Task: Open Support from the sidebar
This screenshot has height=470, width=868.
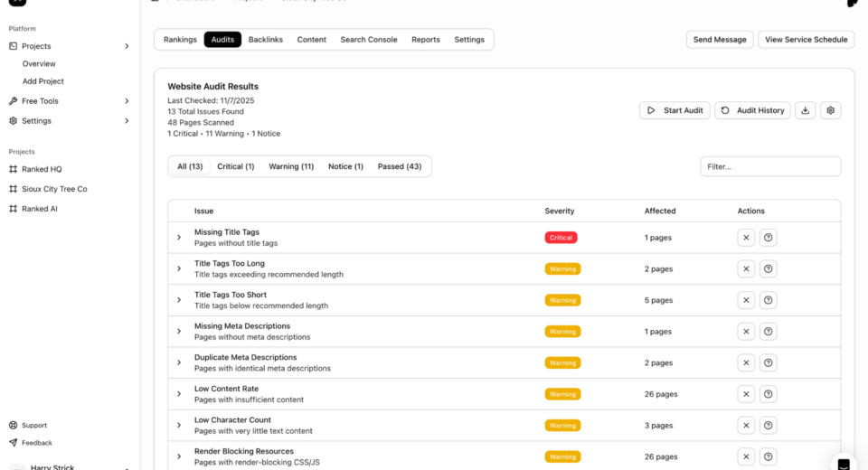Action: click(x=34, y=425)
